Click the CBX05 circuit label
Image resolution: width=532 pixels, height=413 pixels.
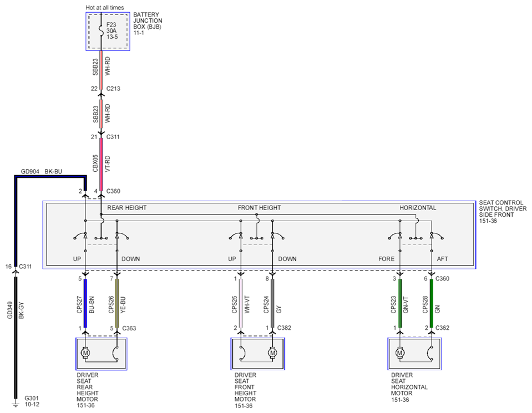95,164
